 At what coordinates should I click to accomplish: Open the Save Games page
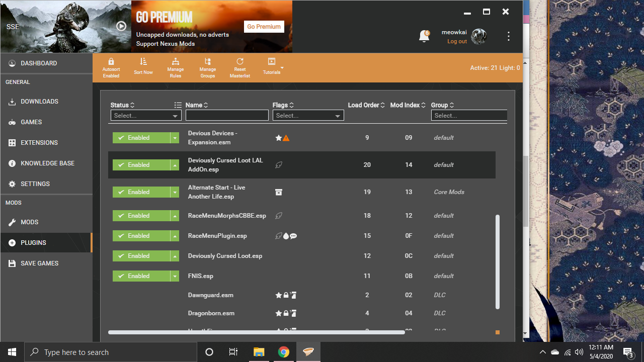(x=46, y=263)
